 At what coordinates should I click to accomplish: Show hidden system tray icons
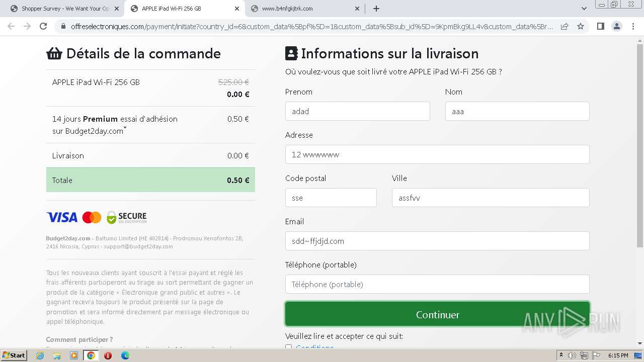(x=561, y=355)
